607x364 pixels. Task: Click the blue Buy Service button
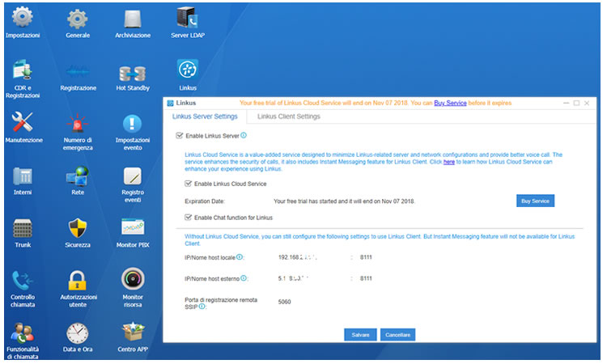click(x=536, y=201)
